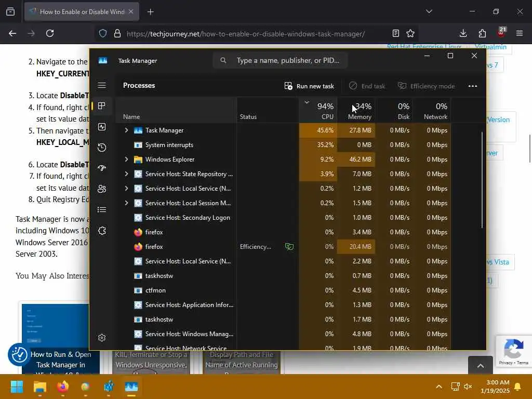Image resolution: width=532 pixels, height=399 pixels.
Task: Click the Firefox URL address bar
Action: coord(246,34)
